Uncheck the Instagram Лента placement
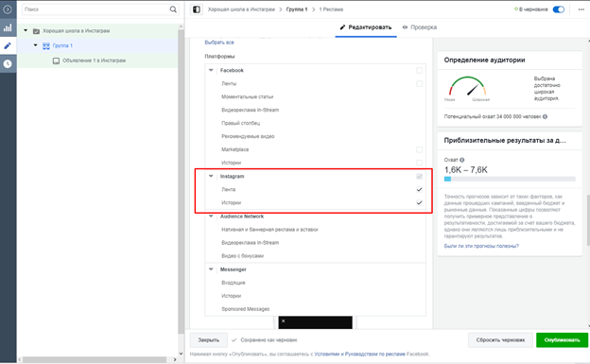 (419, 189)
